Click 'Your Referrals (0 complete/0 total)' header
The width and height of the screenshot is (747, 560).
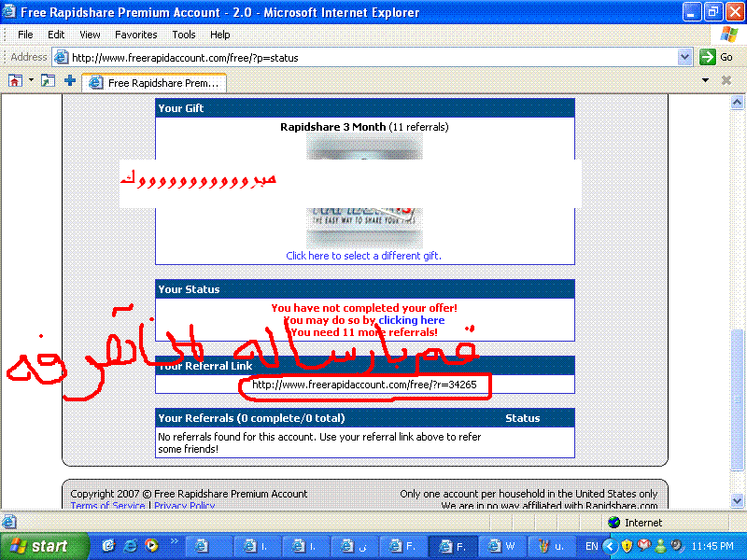pyautogui.click(x=251, y=418)
